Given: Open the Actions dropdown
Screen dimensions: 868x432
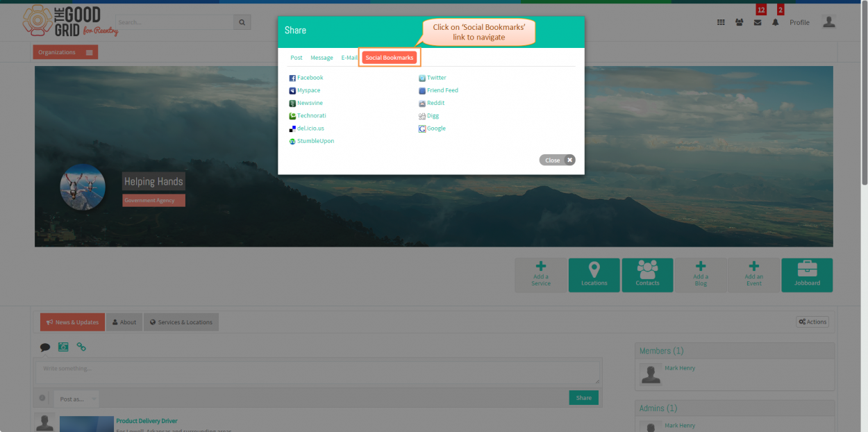Looking at the screenshot, I should pyautogui.click(x=812, y=322).
